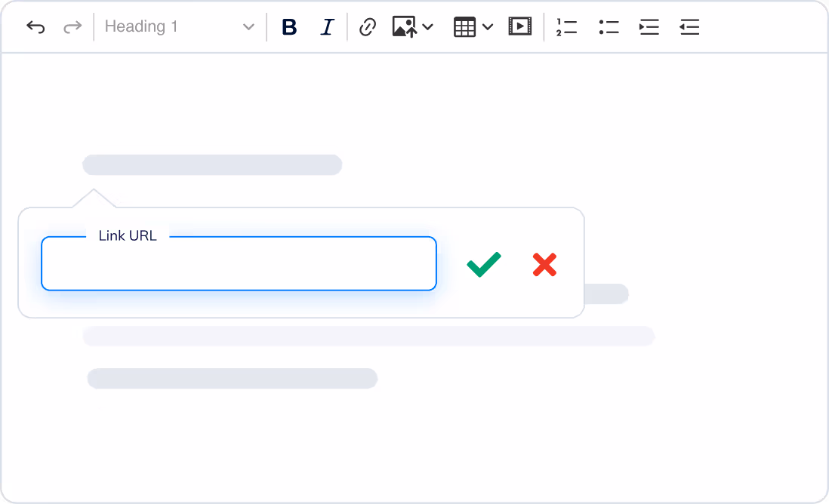
Task: Open the Heading 1 style dropdown
Action: coord(180,27)
